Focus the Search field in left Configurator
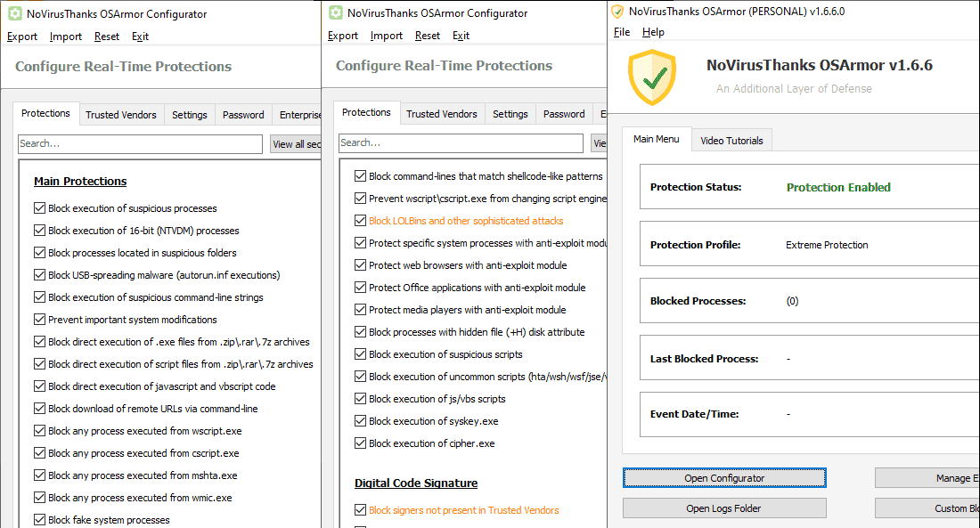The image size is (980, 528). pyautogui.click(x=140, y=143)
